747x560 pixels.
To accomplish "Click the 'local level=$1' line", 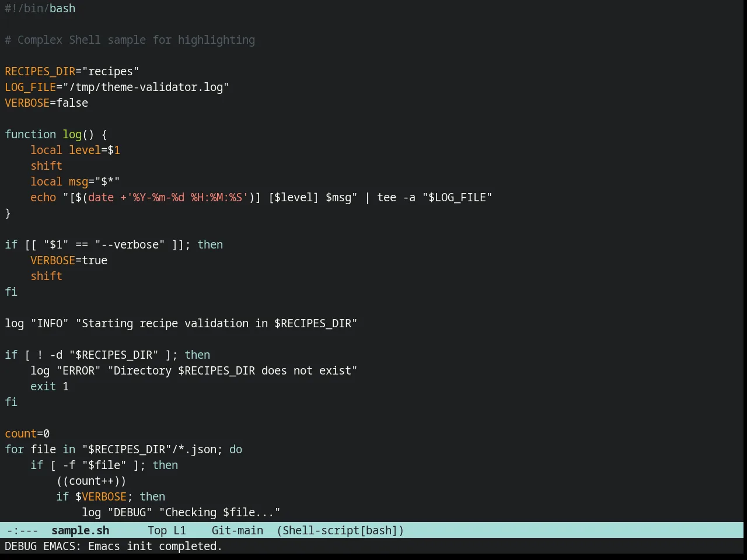I will (x=75, y=150).
